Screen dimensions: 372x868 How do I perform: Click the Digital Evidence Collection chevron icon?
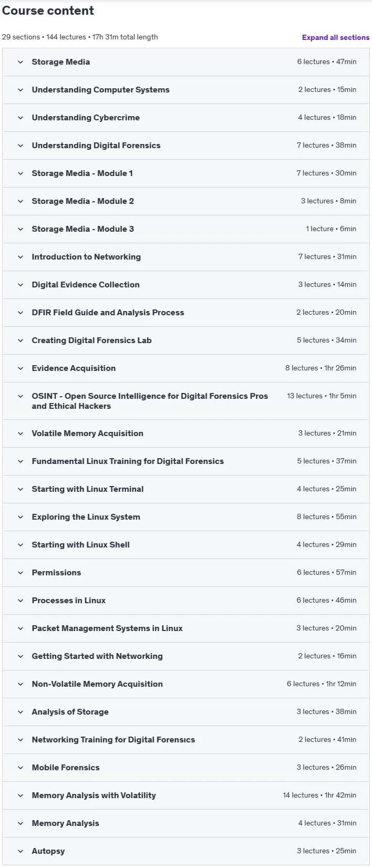pyautogui.click(x=20, y=285)
